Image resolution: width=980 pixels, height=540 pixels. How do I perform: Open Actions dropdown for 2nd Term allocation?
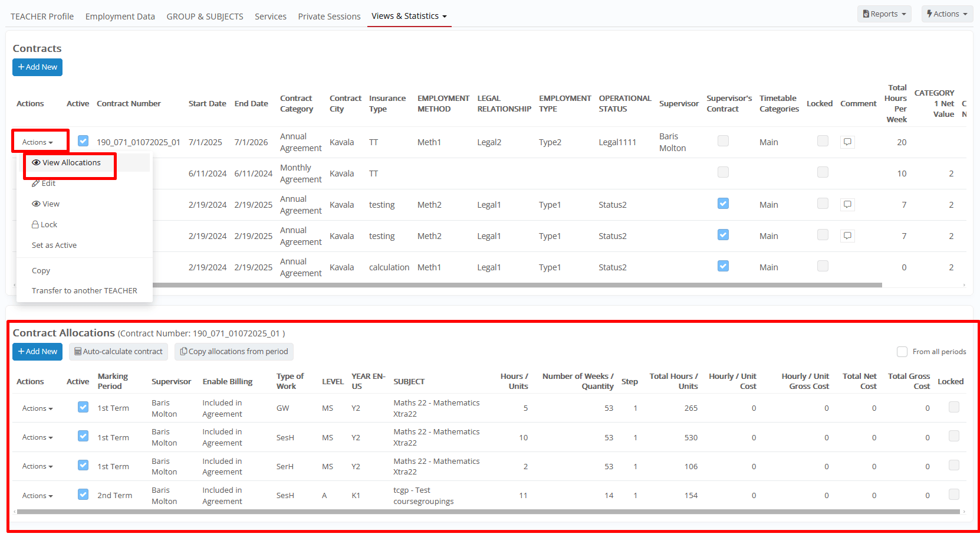coord(37,496)
